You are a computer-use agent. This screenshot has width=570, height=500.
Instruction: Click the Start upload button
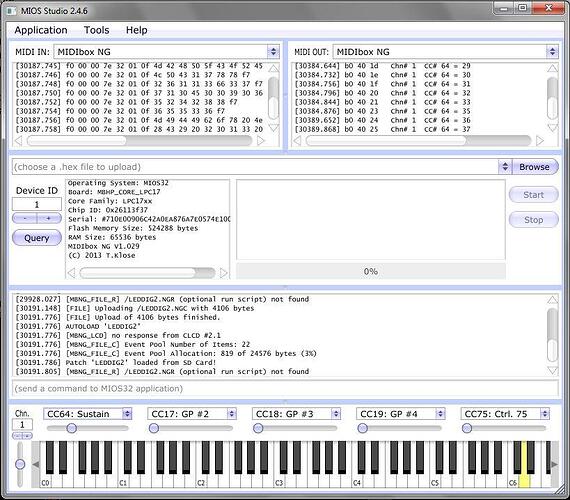(x=533, y=195)
